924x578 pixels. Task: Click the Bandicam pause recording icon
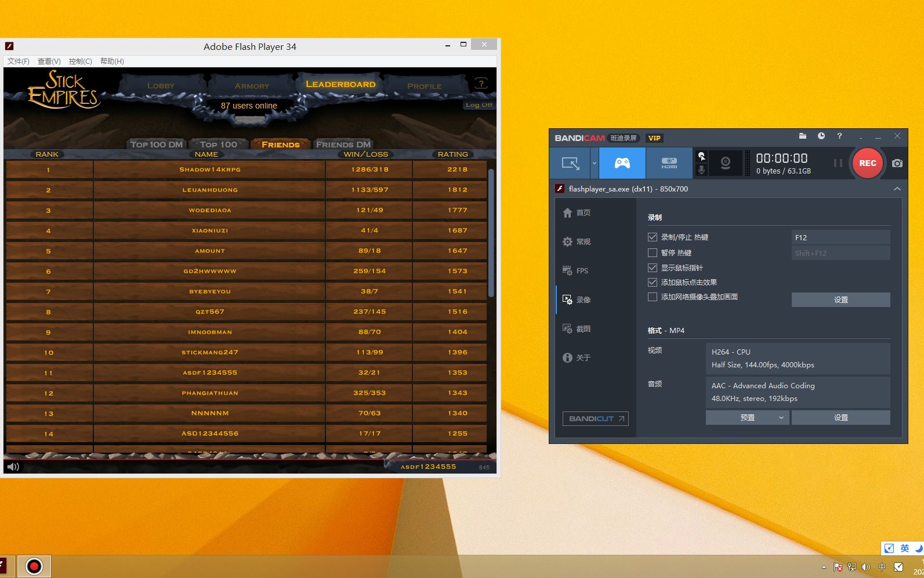point(838,163)
